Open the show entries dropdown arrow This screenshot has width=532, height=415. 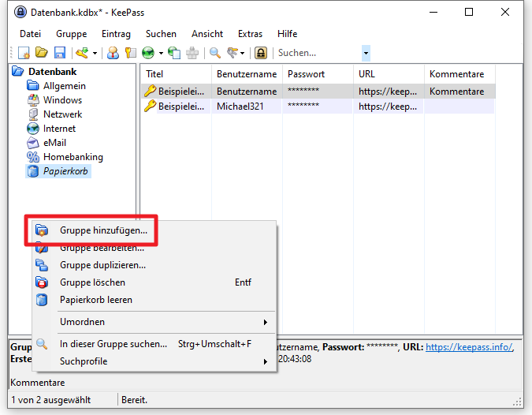pos(242,53)
